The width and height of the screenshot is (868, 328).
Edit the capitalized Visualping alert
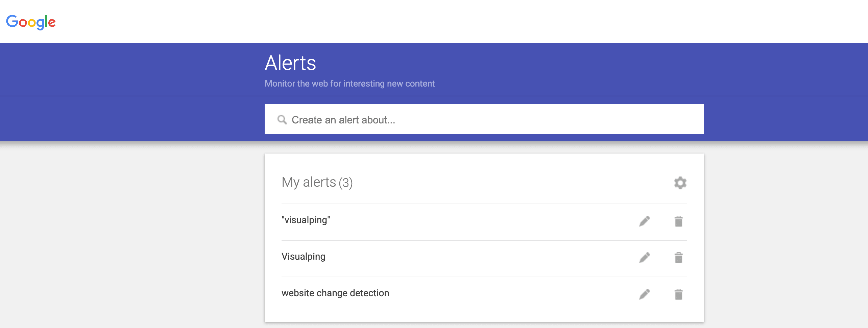point(645,258)
